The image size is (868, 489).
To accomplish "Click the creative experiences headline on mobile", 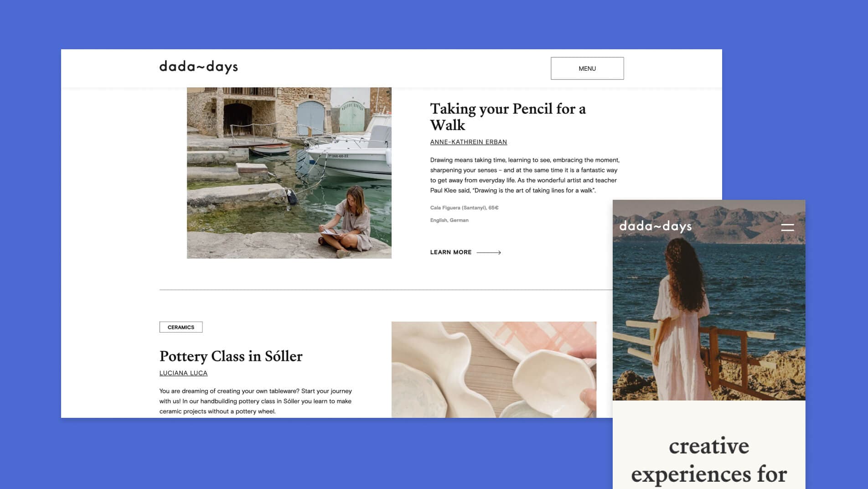I will tap(709, 461).
